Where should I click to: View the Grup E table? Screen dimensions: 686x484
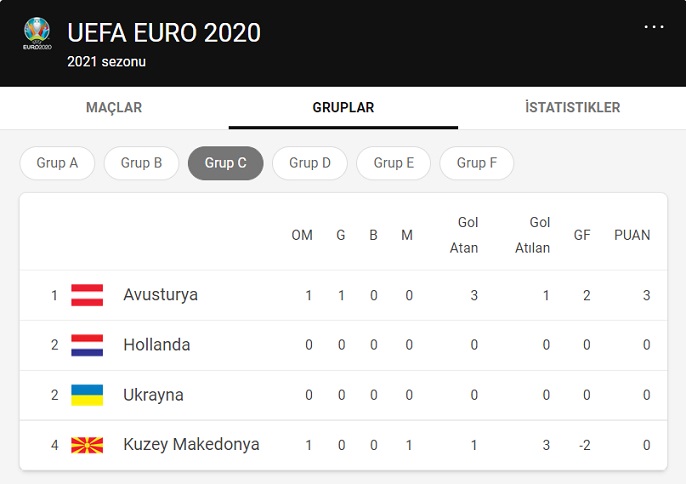[x=394, y=163]
